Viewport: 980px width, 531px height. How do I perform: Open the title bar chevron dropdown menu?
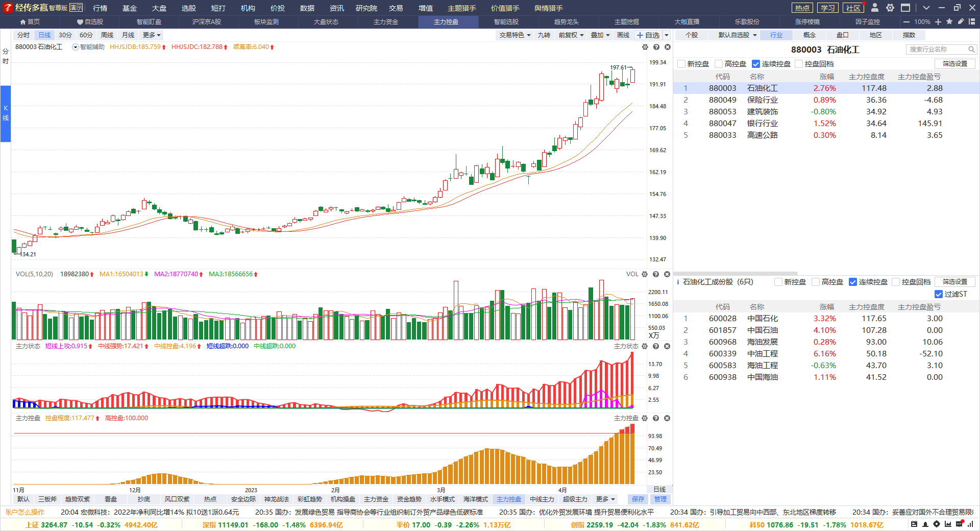(926, 8)
